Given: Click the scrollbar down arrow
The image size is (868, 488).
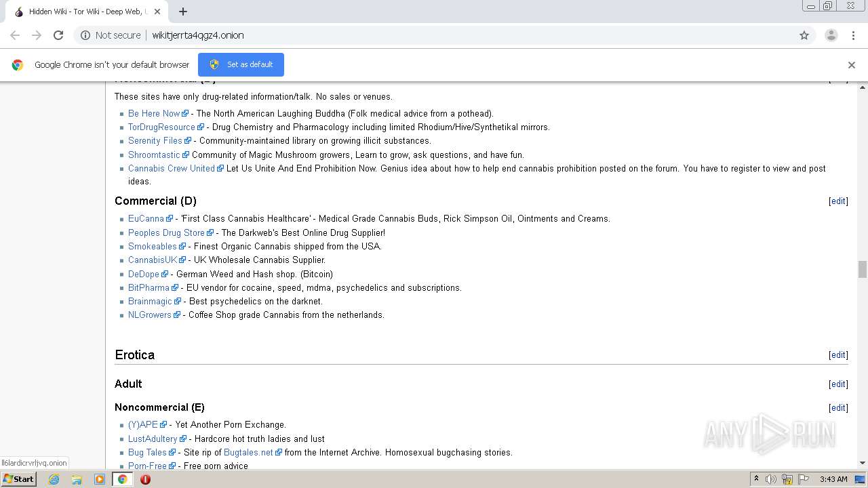Looking at the screenshot, I should pos(863,464).
